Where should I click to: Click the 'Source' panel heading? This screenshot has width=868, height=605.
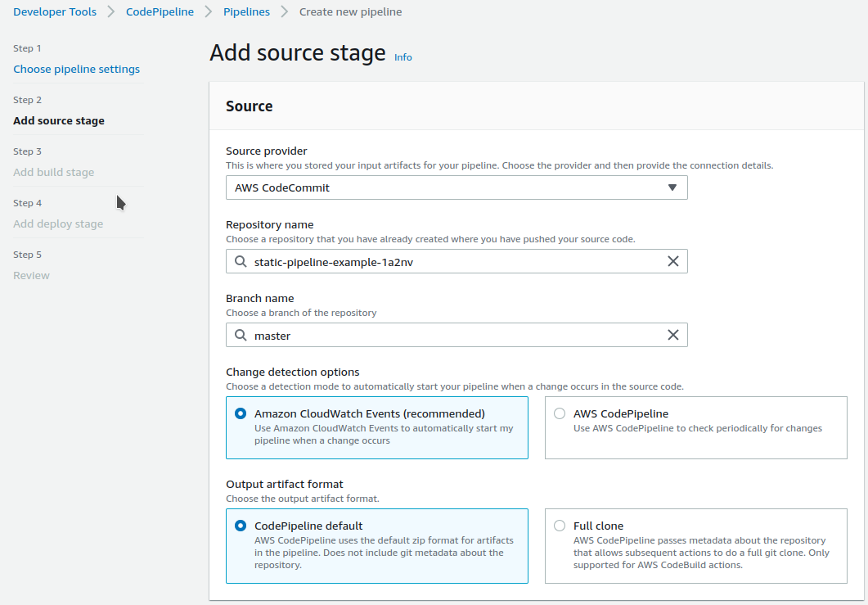pos(249,106)
